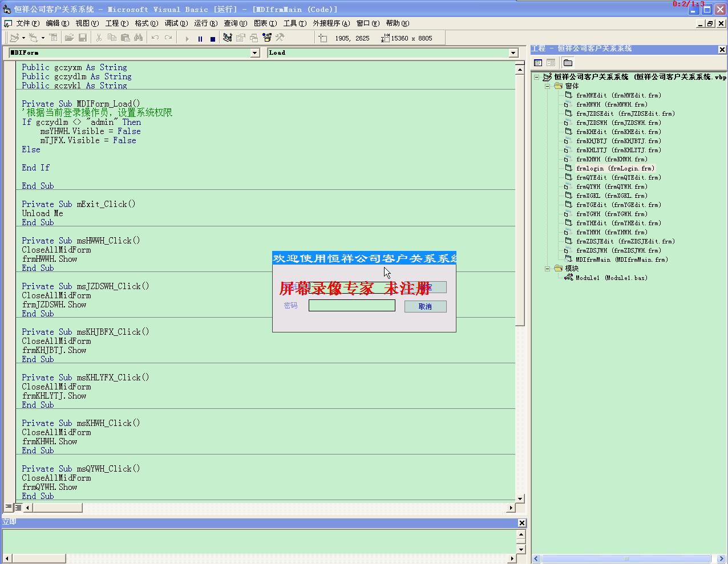Click project panel horizontal scrollbar thumb

(x=626, y=559)
